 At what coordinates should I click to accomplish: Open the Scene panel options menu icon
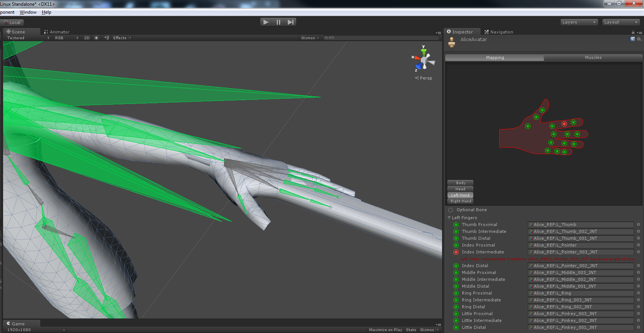pos(438,33)
